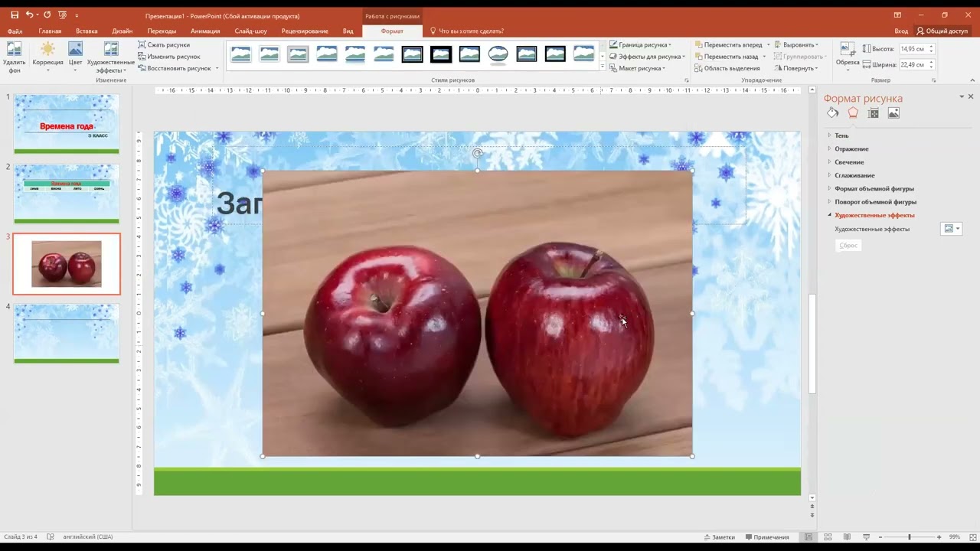Switch to the Переходы ribbon tab
Image resolution: width=980 pixels, height=551 pixels.
162,31
